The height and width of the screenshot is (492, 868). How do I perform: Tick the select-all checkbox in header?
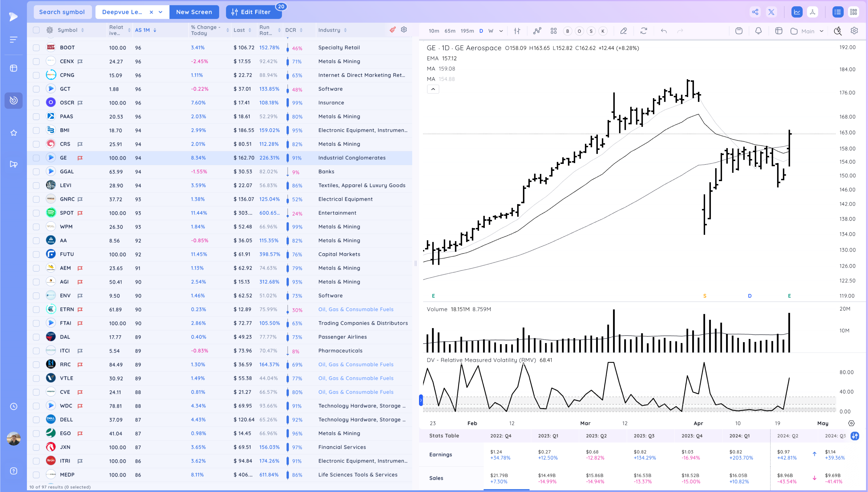(36, 30)
